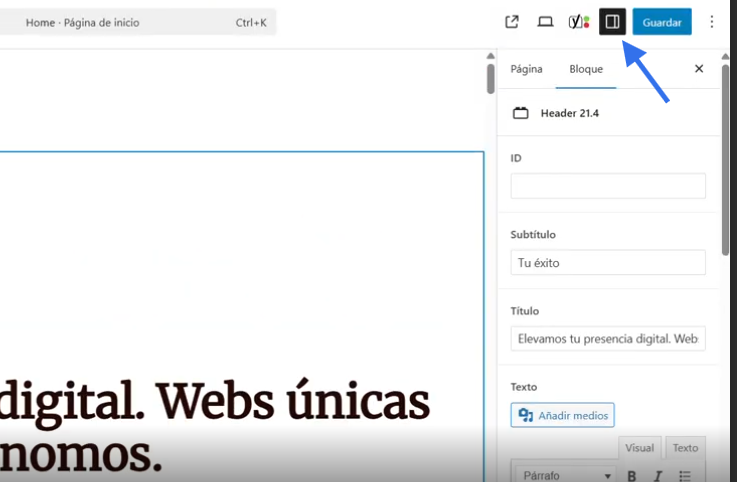
Task: Close the settings sidebar with X
Action: point(699,69)
